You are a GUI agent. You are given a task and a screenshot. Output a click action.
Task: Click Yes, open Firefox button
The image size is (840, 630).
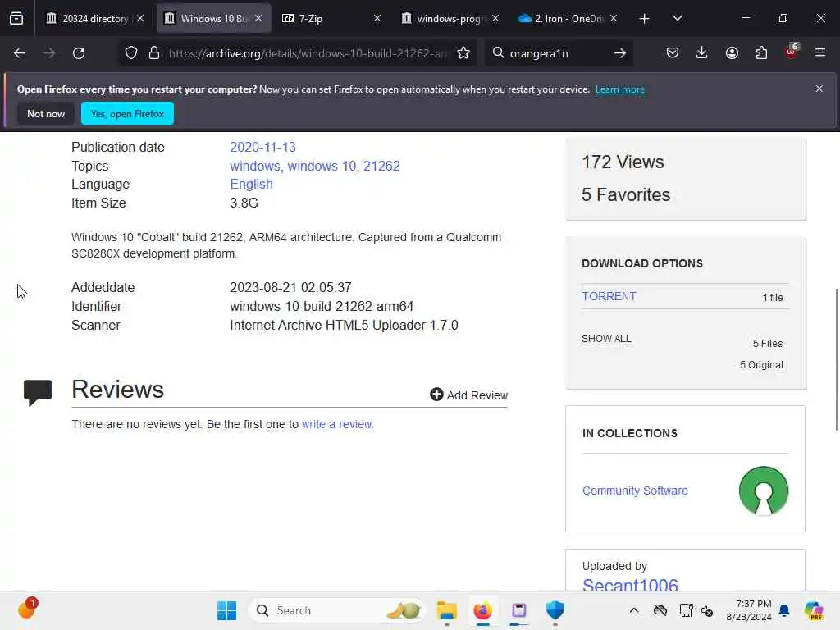(x=127, y=113)
